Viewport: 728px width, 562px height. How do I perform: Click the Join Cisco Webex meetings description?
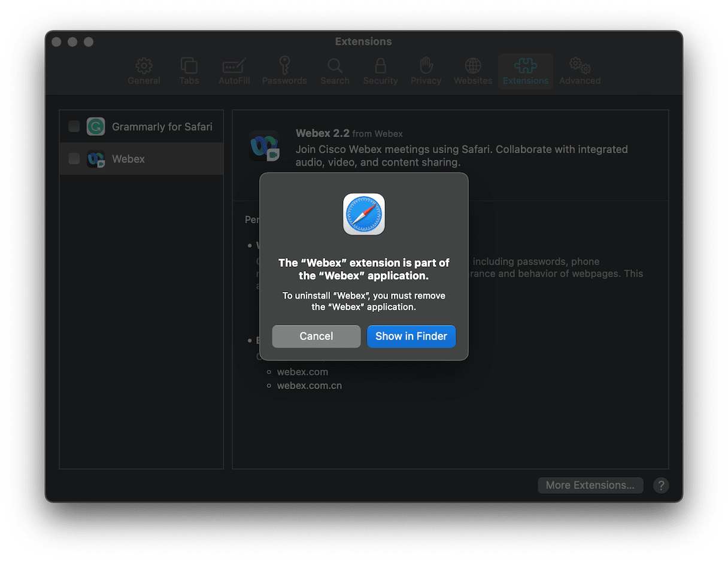[462, 156]
